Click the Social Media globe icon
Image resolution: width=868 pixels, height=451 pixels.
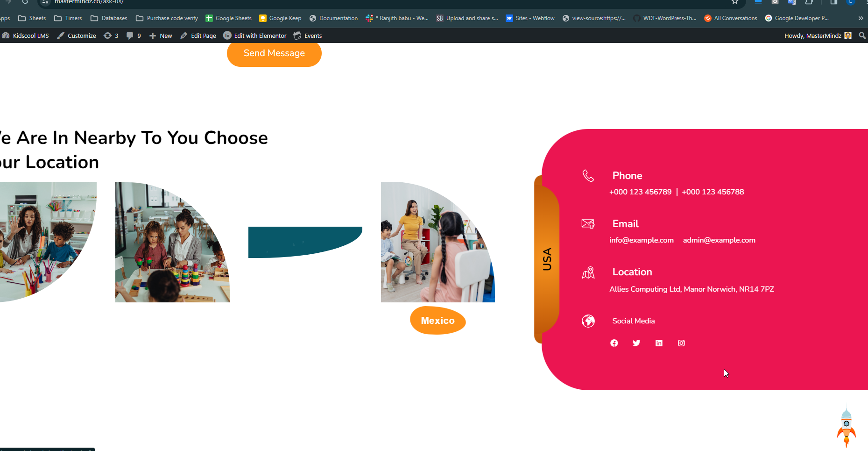[588, 321]
